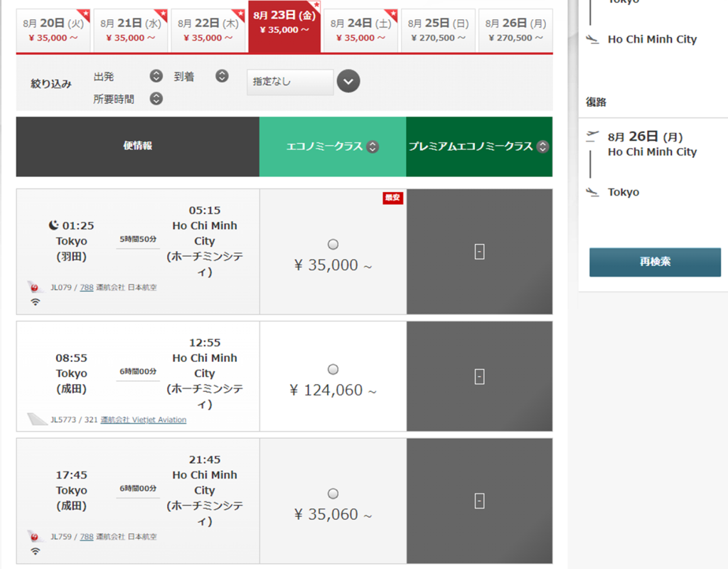Expand the 到着 arrival filter
Screen dimensions: 728x569
coord(222,76)
